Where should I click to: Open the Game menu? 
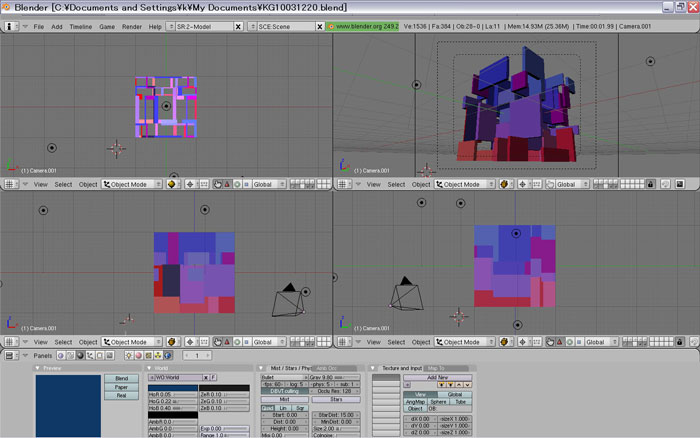pos(107,27)
